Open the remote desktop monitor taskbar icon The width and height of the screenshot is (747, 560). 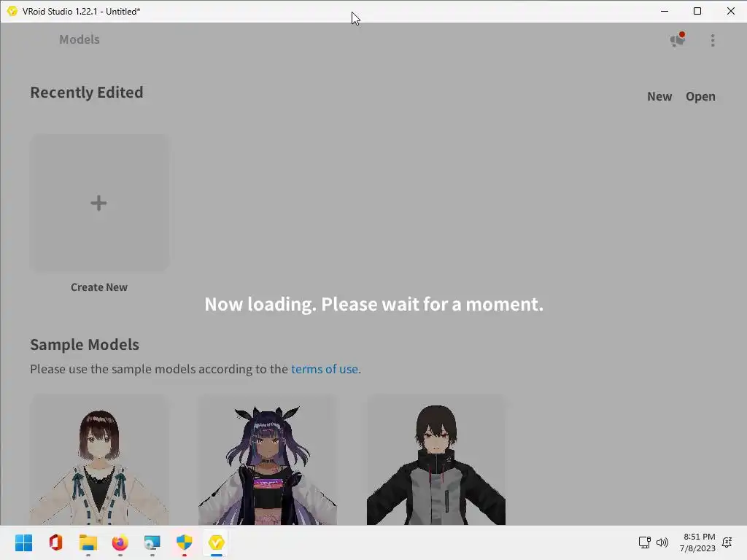click(152, 542)
